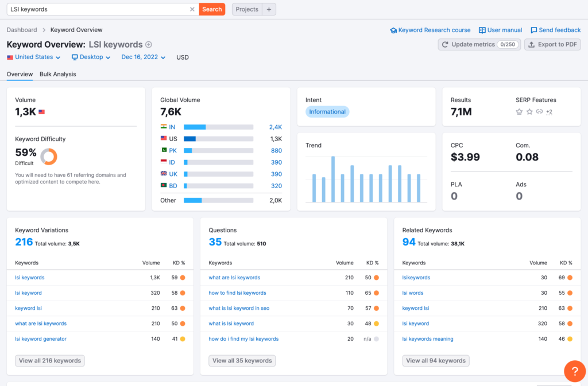Open the orange help question mark button

(x=574, y=371)
